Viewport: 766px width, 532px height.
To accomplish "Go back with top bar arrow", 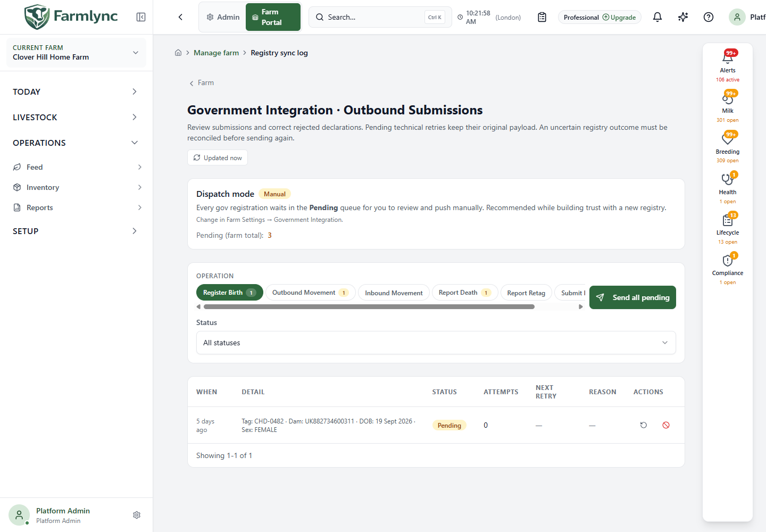I will click(x=180, y=17).
